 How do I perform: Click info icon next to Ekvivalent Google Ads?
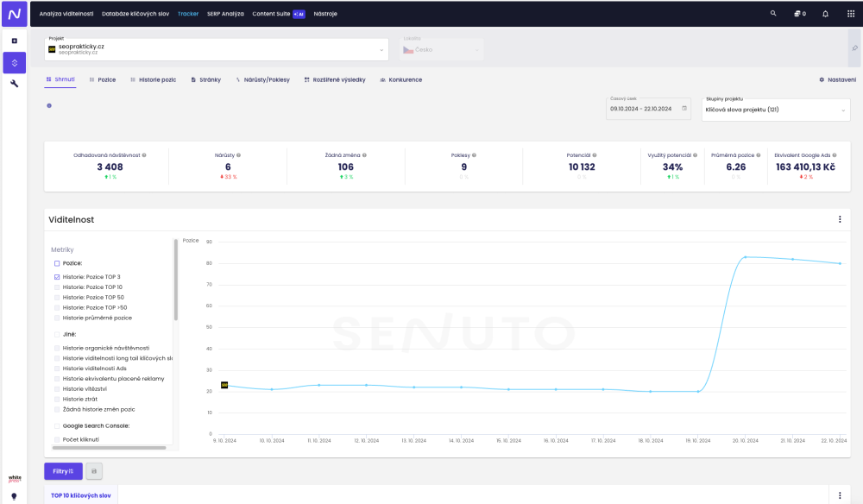click(x=835, y=155)
